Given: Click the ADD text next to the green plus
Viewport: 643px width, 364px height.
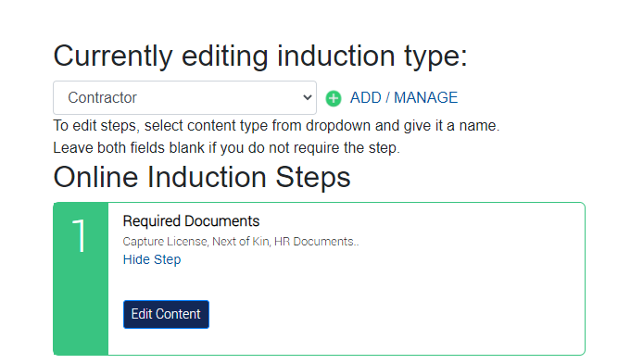Looking at the screenshot, I should click(x=366, y=97).
